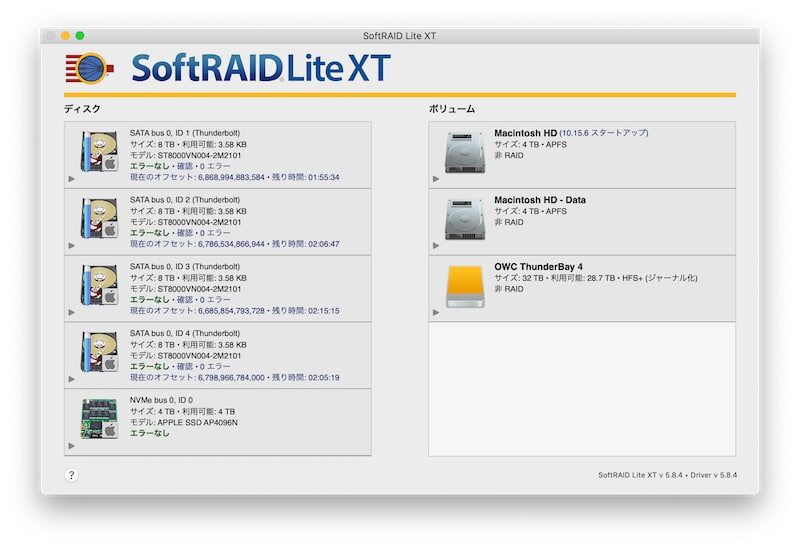Click the 'エラーなし' status of NVMe disk
Screen dimensions: 800x548
149,434
